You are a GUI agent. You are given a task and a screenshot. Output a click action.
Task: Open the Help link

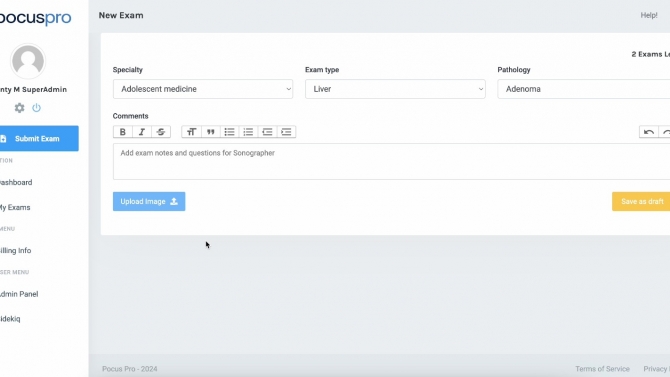click(649, 15)
